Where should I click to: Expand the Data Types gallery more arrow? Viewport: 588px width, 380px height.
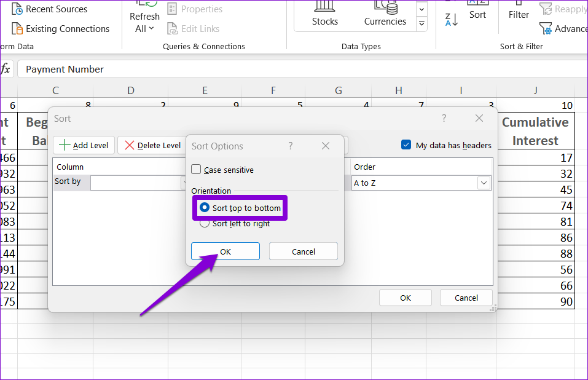point(421,24)
